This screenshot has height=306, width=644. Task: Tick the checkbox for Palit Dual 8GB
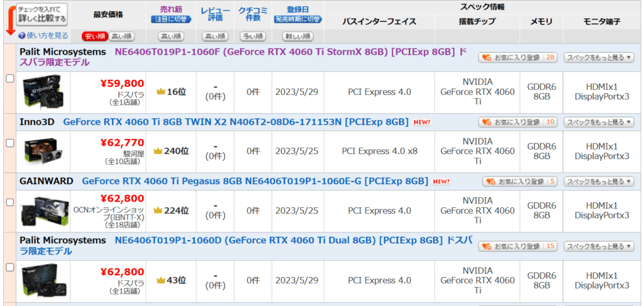pyautogui.click(x=10, y=267)
